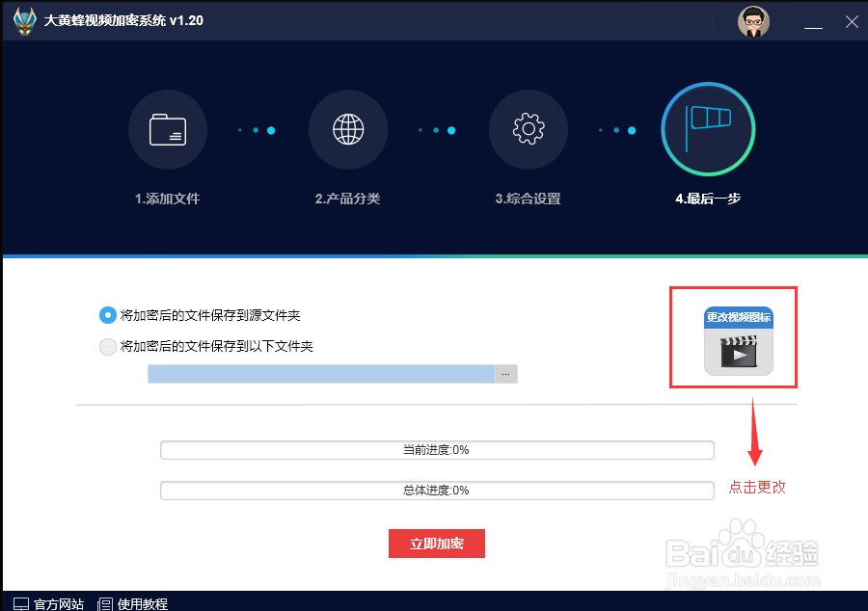This screenshot has width=868, height=611.
Task: Open the 使用教程 link
Action: (141, 603)
